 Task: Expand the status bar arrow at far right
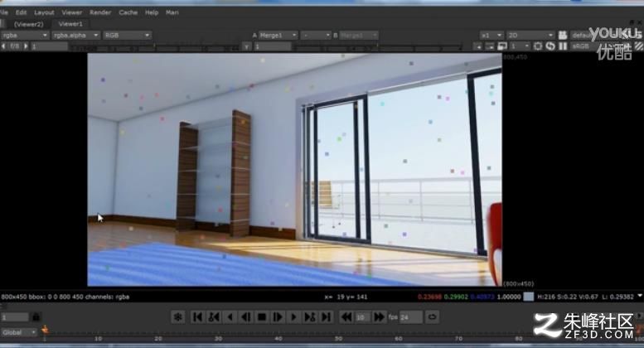[640, 296]
